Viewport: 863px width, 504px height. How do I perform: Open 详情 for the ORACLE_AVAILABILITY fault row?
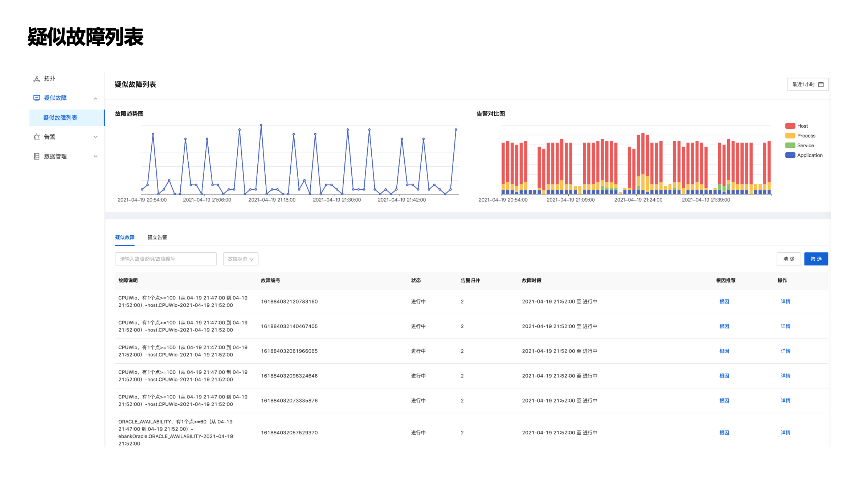click(785, 433)
